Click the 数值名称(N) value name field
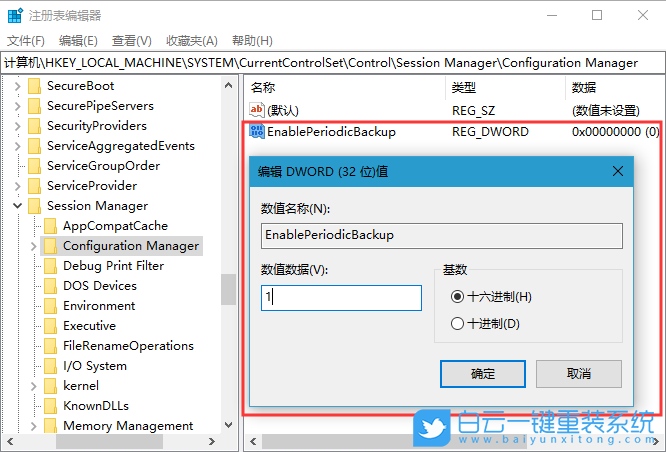 click(x=442, y=236)
